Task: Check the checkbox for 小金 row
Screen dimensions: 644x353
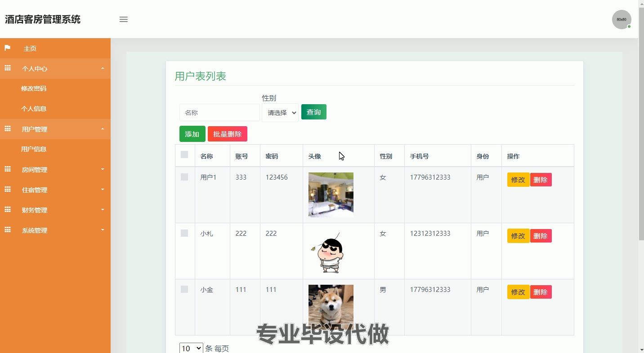Action: tap(184, 289)
